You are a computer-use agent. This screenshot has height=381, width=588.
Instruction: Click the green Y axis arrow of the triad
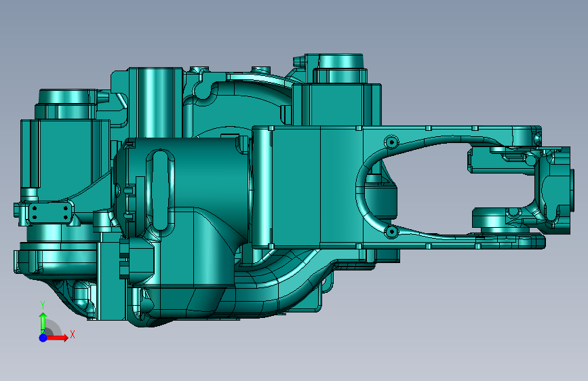pos(43,322)
